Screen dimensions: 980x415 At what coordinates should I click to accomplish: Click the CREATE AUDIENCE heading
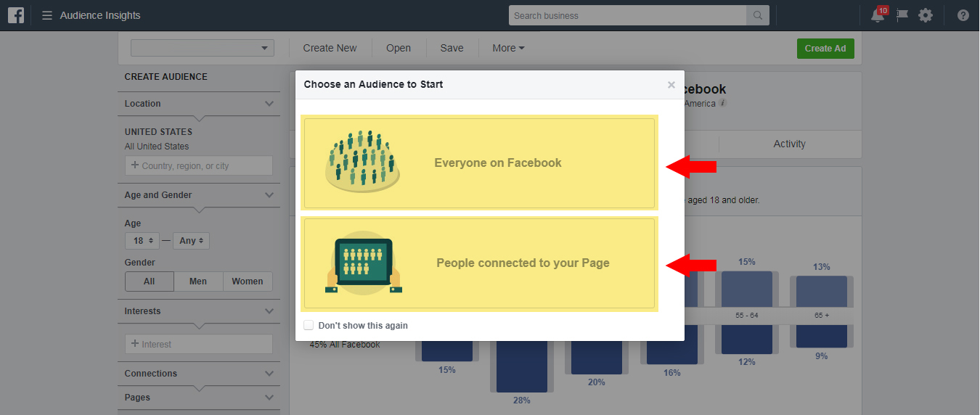tap(166, 77)
